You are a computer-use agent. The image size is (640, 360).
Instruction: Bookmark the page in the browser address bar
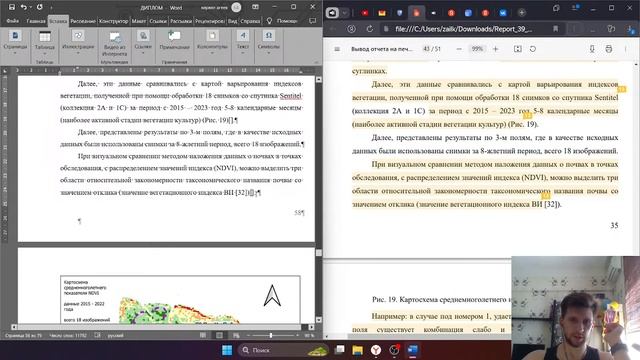click(556, 29)
